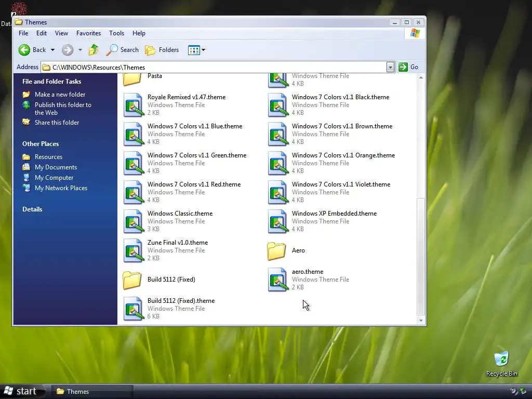Click the Forward arrow icon
Viewport: 532px width, 399px height.
pos(68,50)
